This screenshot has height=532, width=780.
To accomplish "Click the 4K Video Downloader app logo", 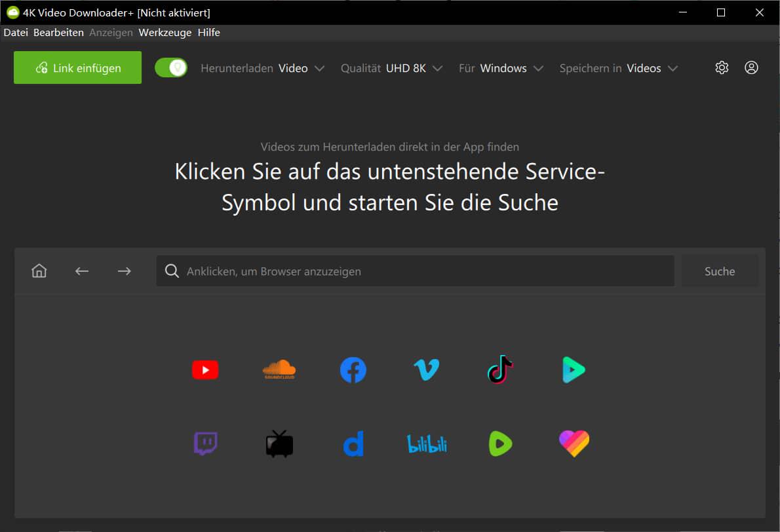I will [x=12, y=12].
